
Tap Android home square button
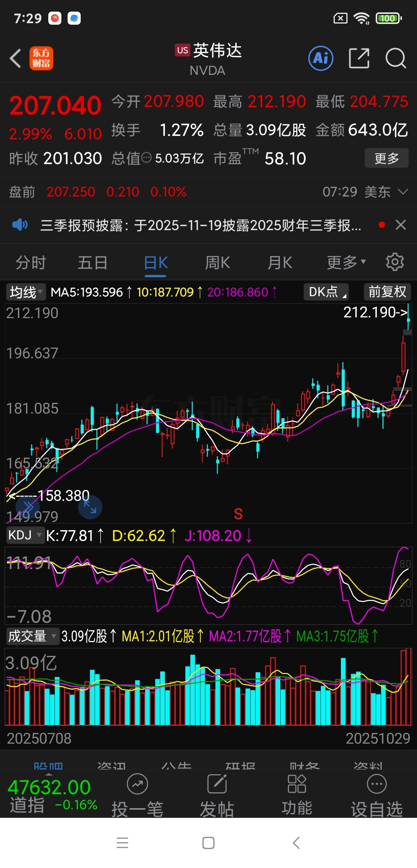pos(208,843)
